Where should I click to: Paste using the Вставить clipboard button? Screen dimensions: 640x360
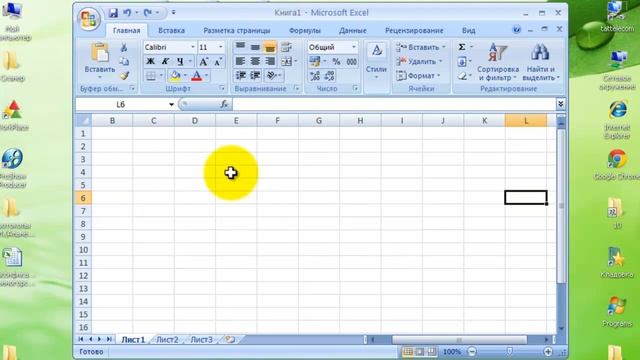pyautogui.click(x=100, y=60)
